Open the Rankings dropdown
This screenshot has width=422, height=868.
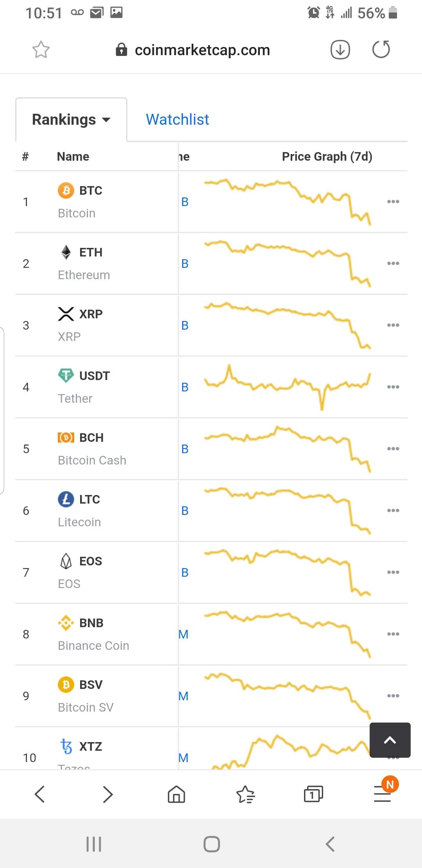[71, 120]
